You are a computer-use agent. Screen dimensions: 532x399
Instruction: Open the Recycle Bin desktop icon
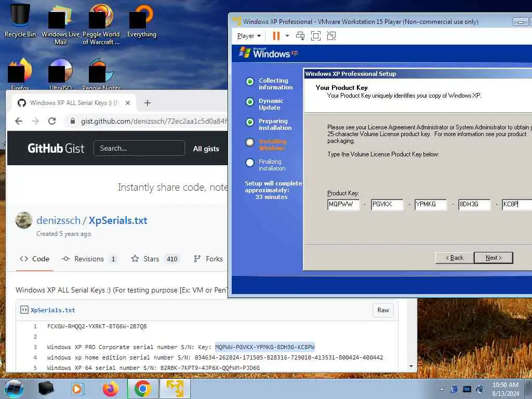pos(20,20)
